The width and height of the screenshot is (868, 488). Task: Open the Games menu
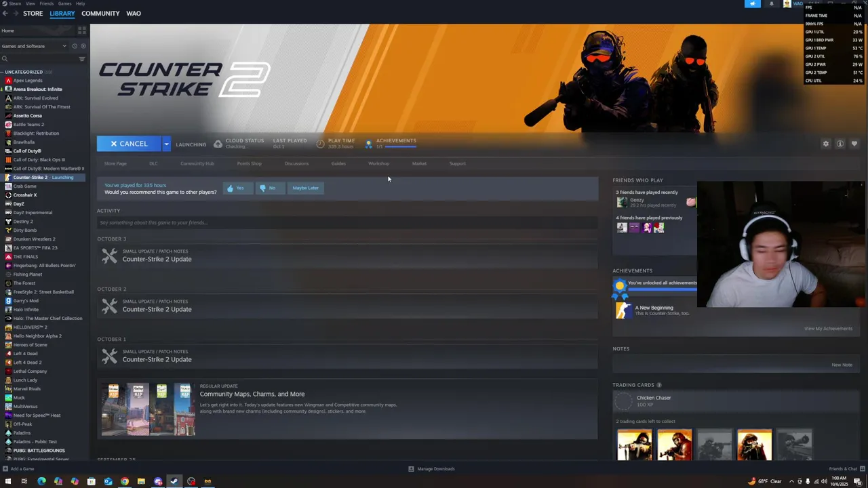65,3
